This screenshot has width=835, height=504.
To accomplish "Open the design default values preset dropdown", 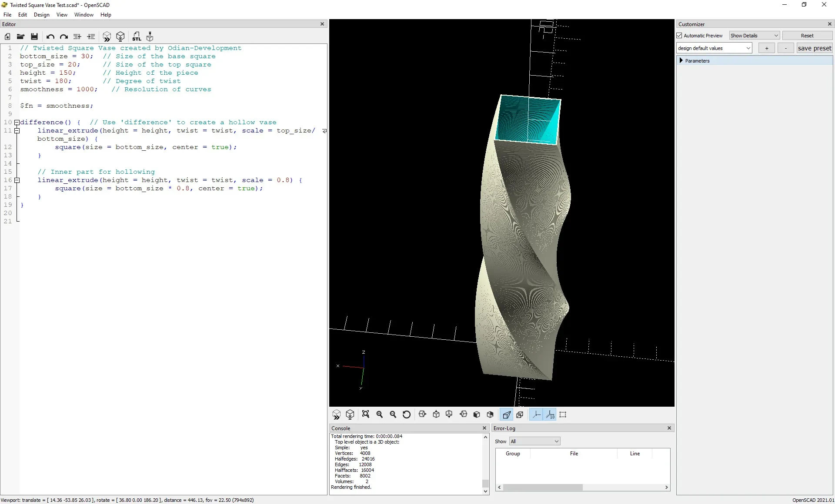I will coord(715,48).
